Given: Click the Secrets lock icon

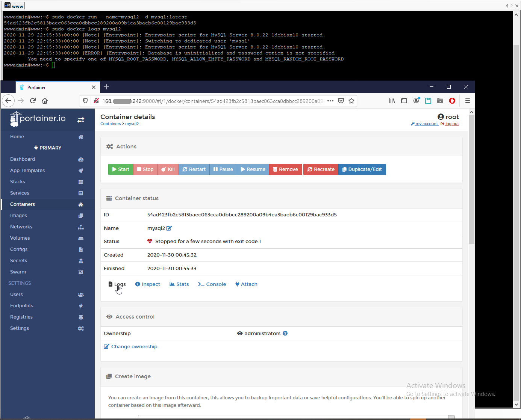Looking at the screenshot, I should coord(81,261).
